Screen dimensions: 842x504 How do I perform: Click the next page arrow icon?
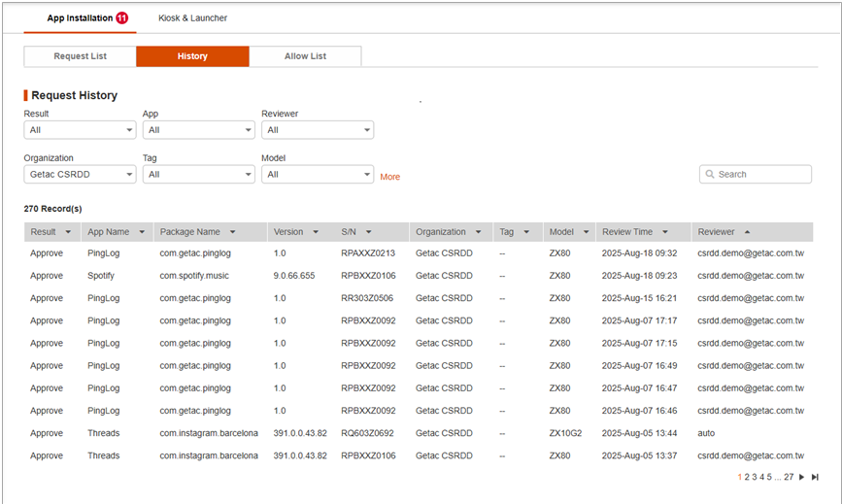point(801,477)
